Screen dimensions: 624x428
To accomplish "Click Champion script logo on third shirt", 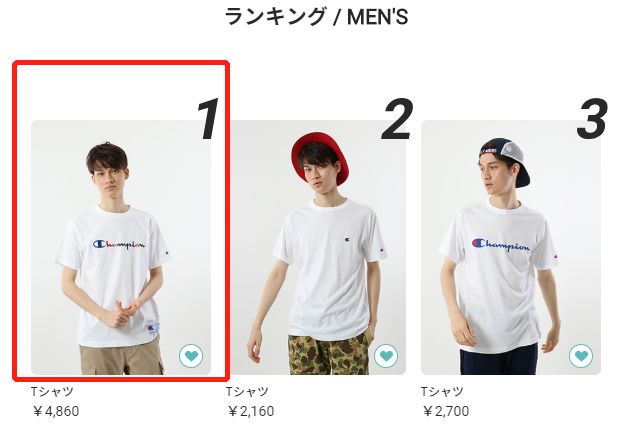I will tap(501, 244).
